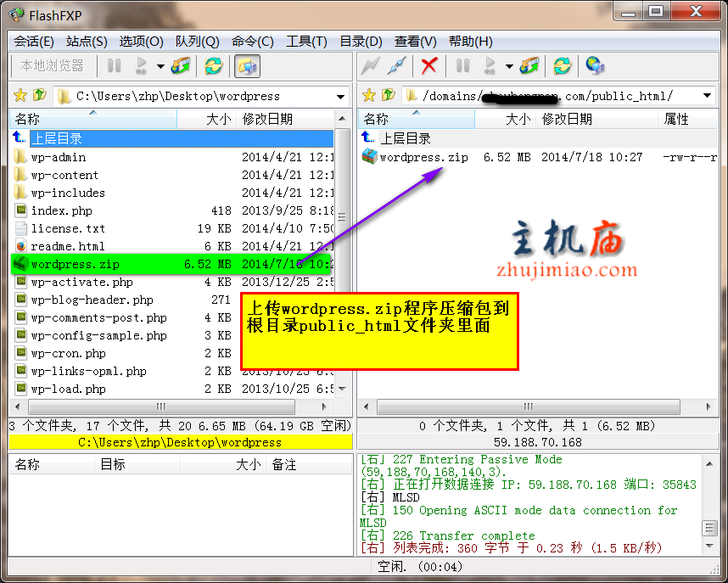Click the transfer files icon in remote toolbar

point(529,65)
